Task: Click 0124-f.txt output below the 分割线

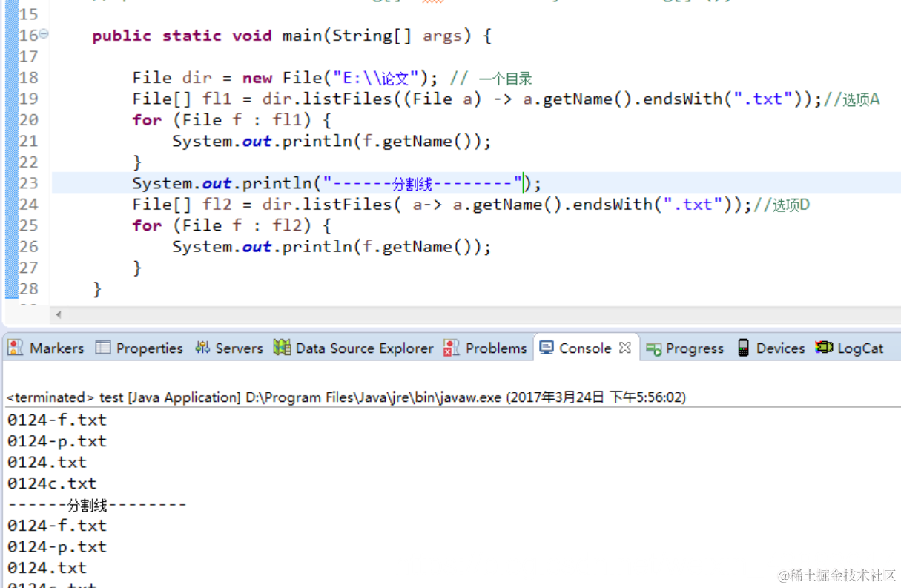Action: click(x=57, y=526)
